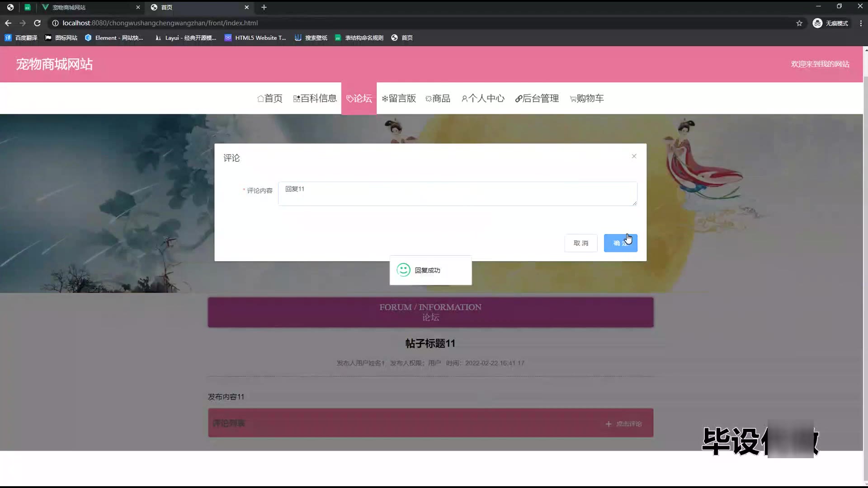Open 搜索壁纸 bookmark
The height and width of the screenshot is (488, 868).
(x=311, y=38)
